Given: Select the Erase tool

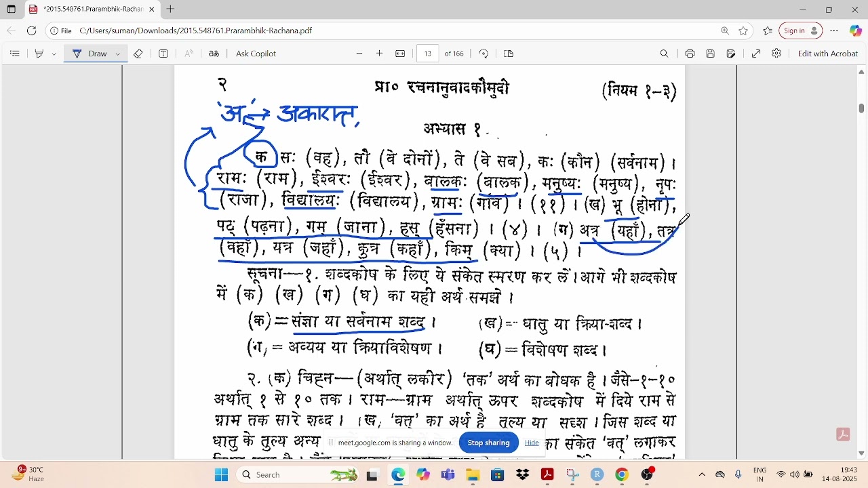Looking at the screenshot, I should [x=138, y=54].
